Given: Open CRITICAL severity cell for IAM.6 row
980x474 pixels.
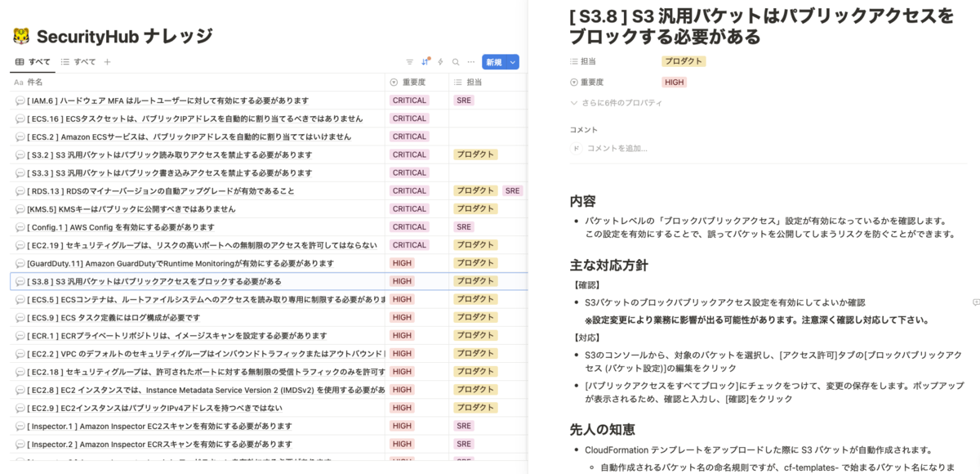Looking at the screenshot, I should pyautogui.click(x=409, y=101).
